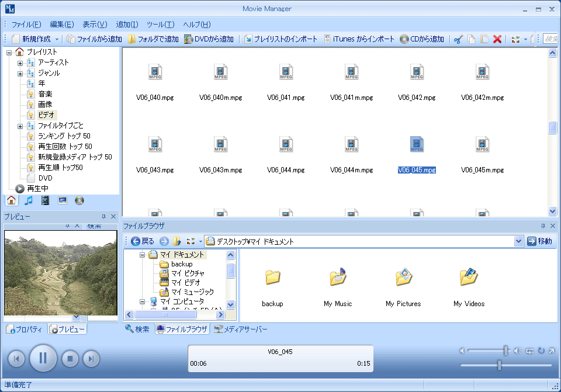Click the Copy icon in toolbar
561x392 pixels.
pyautogui.click(x=472, y=39)
